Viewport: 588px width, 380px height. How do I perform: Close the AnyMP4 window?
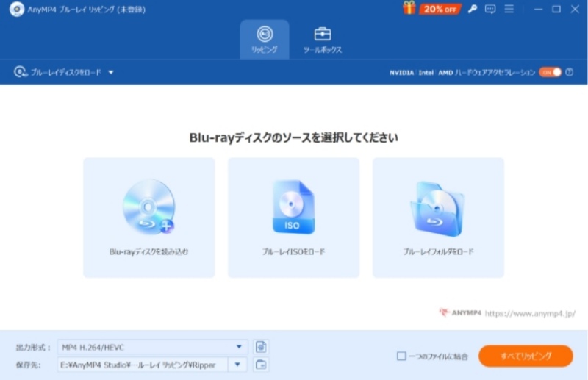click(x=575, y=9)
